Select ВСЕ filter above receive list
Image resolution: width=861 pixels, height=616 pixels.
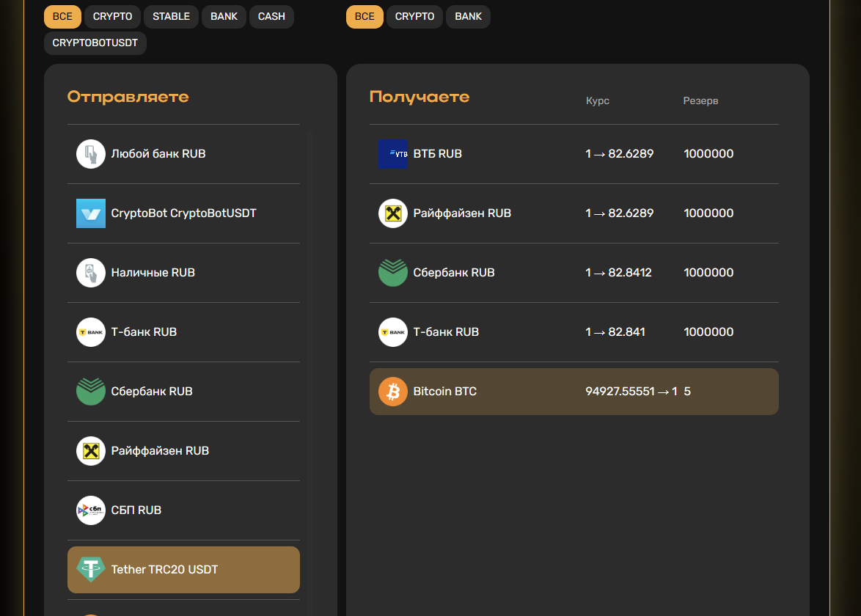[x=364, y=16]
